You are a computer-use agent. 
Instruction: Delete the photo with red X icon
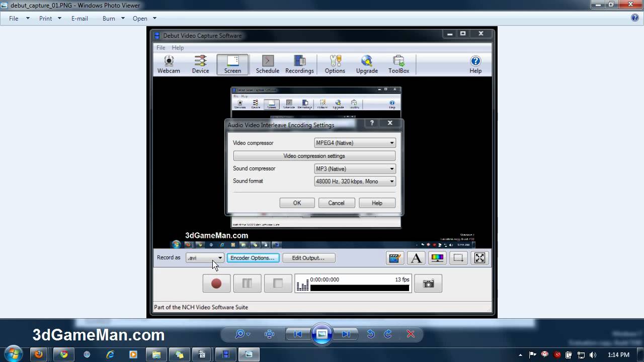pyautogui.click(x=411, y=334)
